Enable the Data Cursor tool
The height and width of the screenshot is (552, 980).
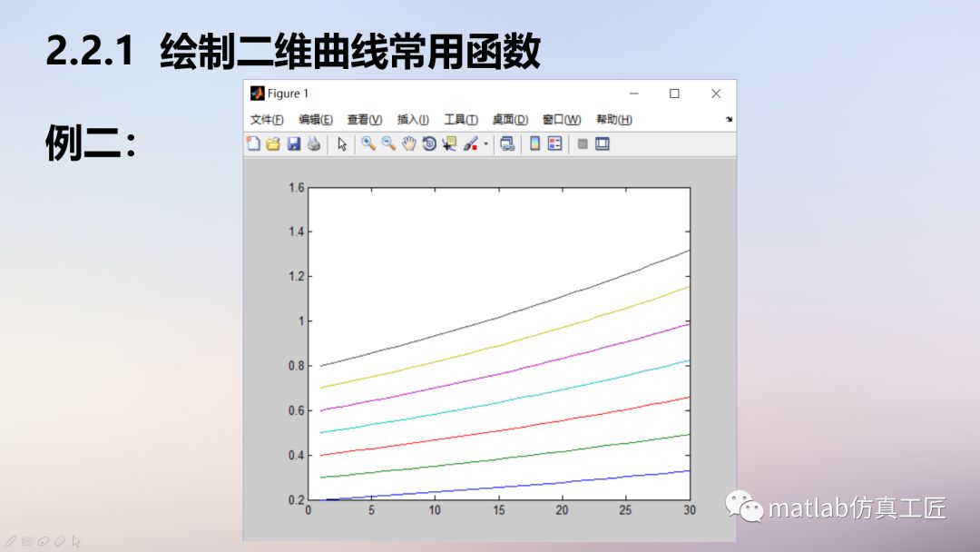[448, 143]
